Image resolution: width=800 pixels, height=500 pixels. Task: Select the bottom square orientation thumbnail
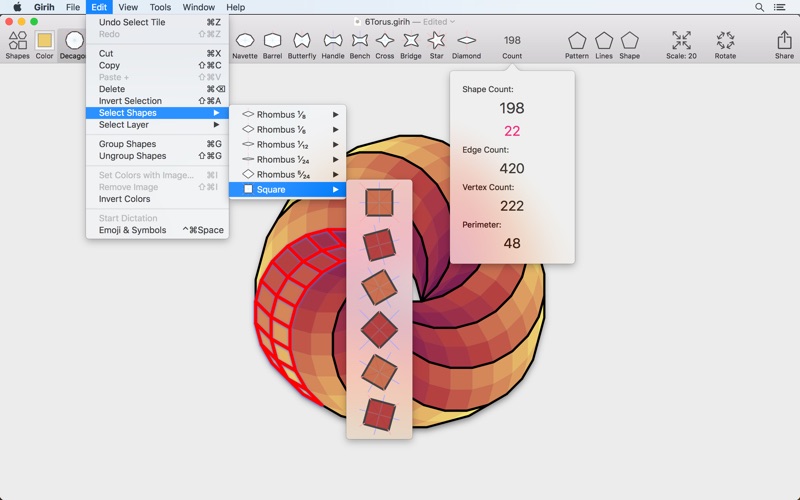tap(379, 413)
